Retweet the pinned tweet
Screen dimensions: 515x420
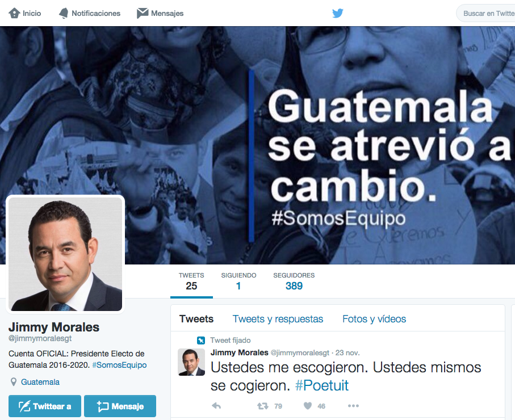click(262, 406)
